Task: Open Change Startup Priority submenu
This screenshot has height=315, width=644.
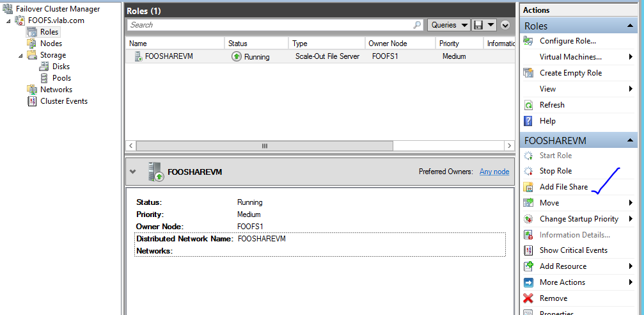Action: (579, 219)
